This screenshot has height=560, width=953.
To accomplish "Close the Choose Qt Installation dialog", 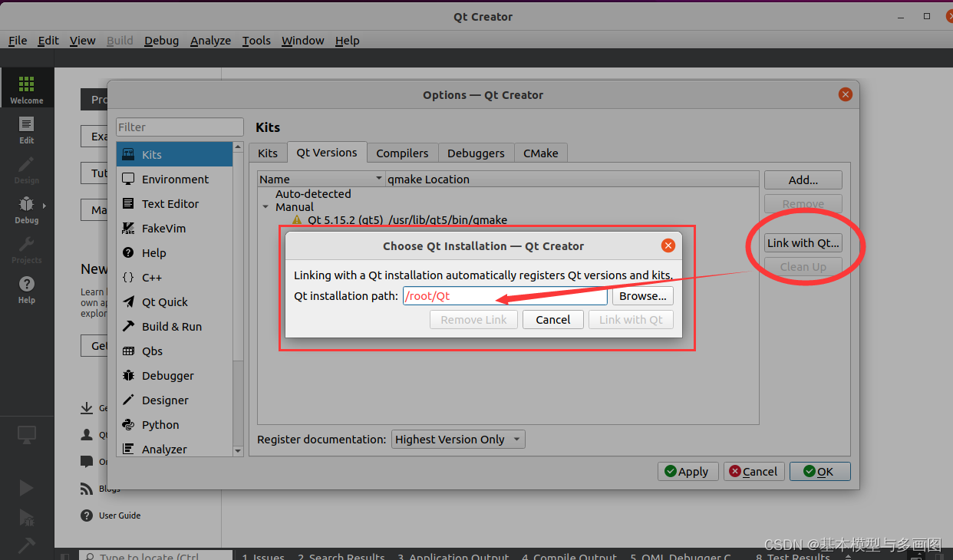I will 668,245.
